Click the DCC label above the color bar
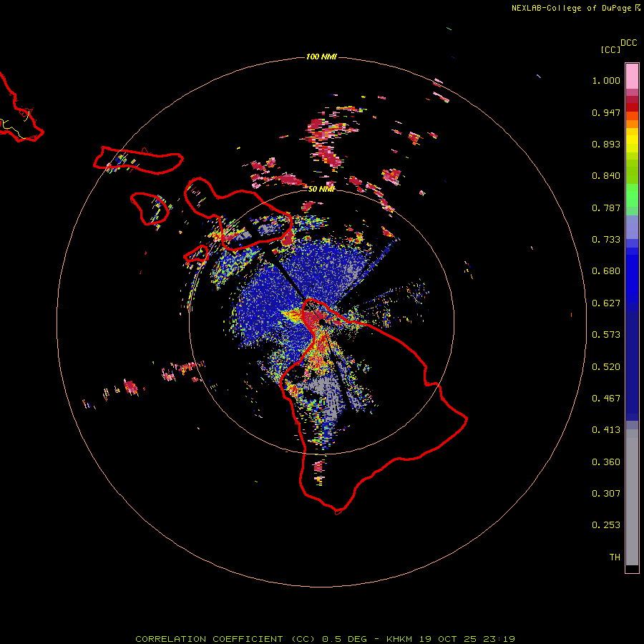This screenshot has width=644, height=644. (x=629, y=43)
